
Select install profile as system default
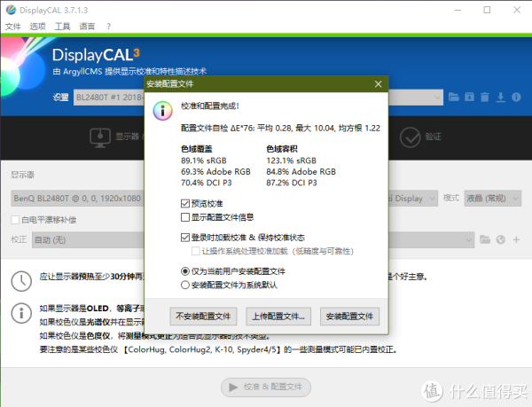185,285
